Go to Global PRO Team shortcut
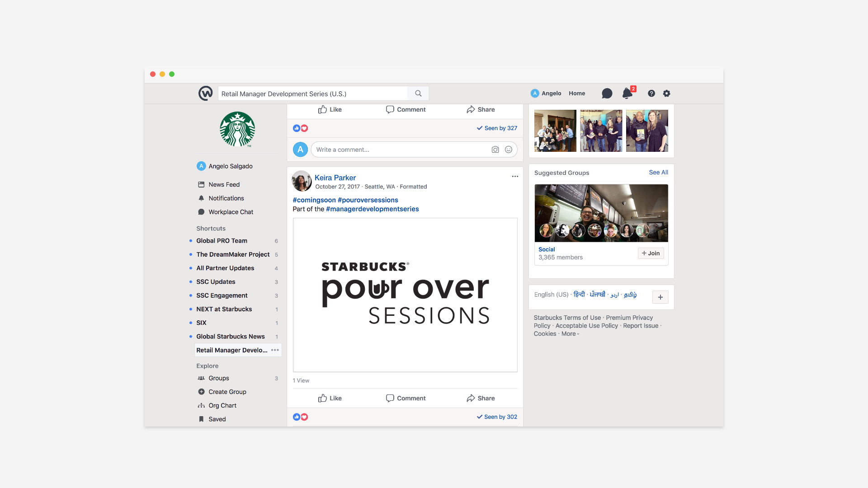The height and width of the screenshot is (488, 868). [x=222, y=241]
